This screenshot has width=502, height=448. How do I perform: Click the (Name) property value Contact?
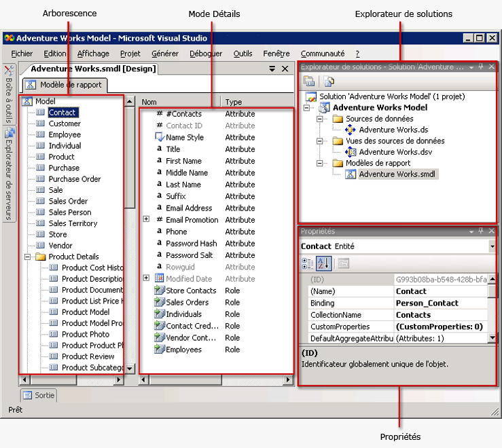click(441, 291)
